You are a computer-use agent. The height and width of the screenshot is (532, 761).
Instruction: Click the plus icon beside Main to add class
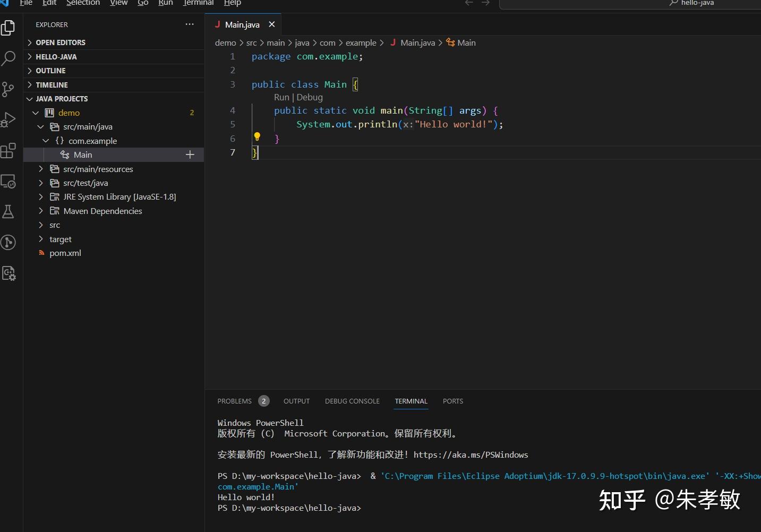(190, 155)
